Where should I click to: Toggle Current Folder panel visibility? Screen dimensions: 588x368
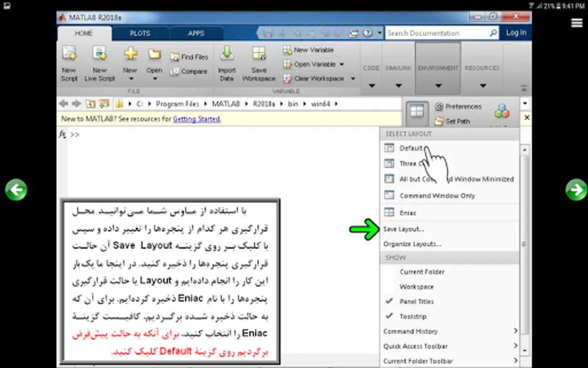[422, 272]
